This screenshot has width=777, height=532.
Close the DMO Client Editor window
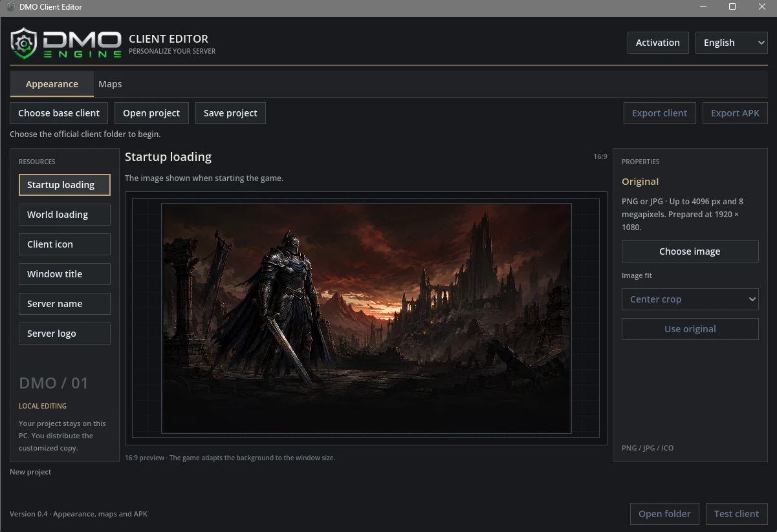click(x=762, y=7)
